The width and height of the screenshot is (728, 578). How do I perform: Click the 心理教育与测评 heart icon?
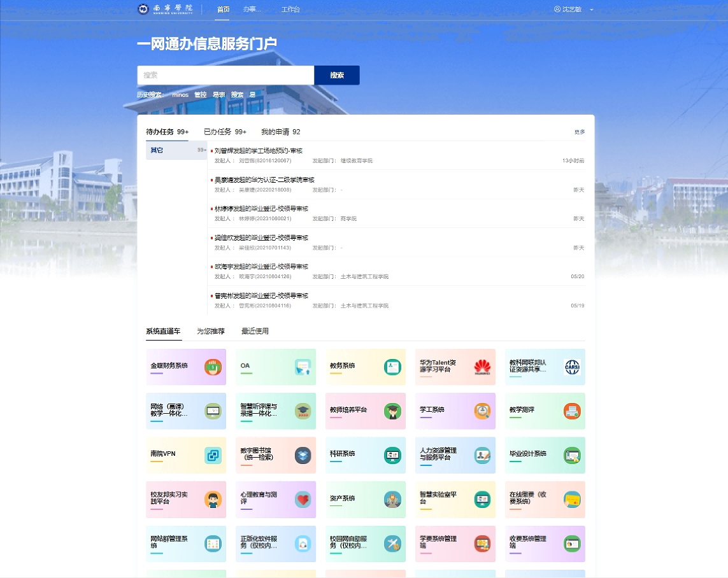[x=303, y=499]
